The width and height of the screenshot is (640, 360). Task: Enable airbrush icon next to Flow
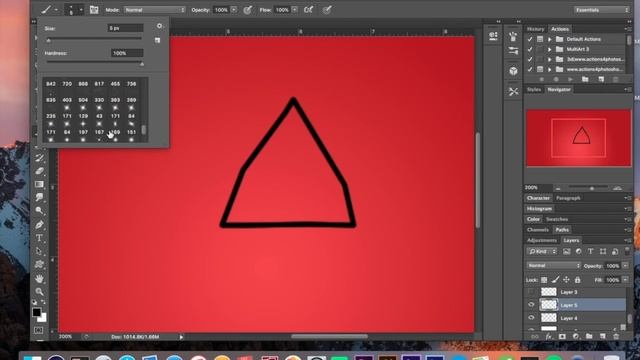click(309, 10)
